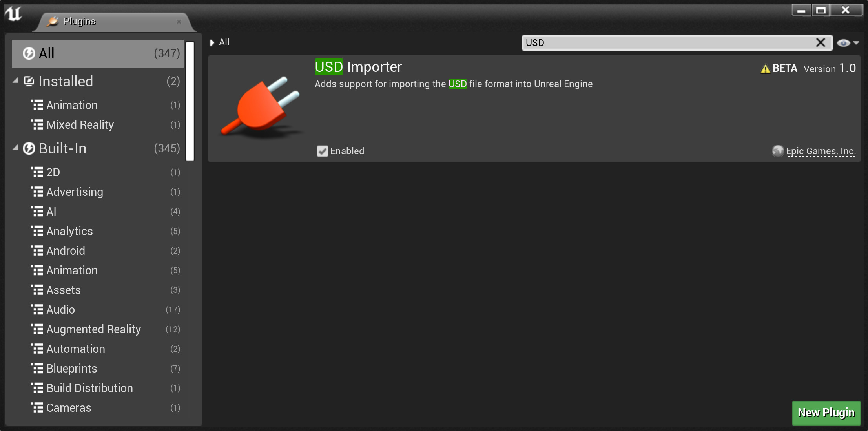Click the Unreal Engine logo icon
Viewport: 868px width, 431px height.
[x=13, y=14]
